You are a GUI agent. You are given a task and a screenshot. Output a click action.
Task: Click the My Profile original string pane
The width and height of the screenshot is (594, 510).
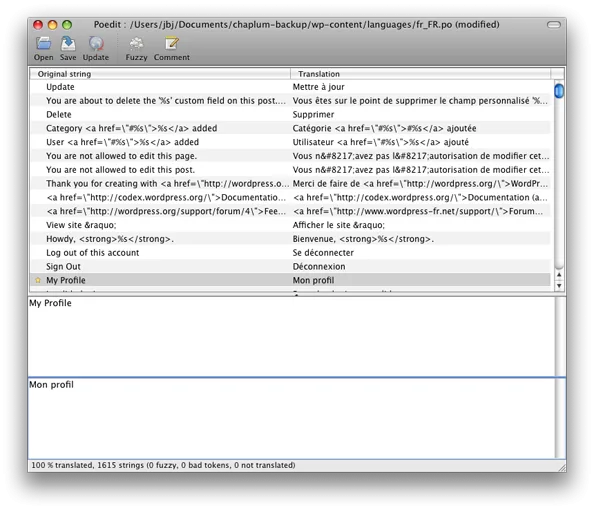pos(291,336)
